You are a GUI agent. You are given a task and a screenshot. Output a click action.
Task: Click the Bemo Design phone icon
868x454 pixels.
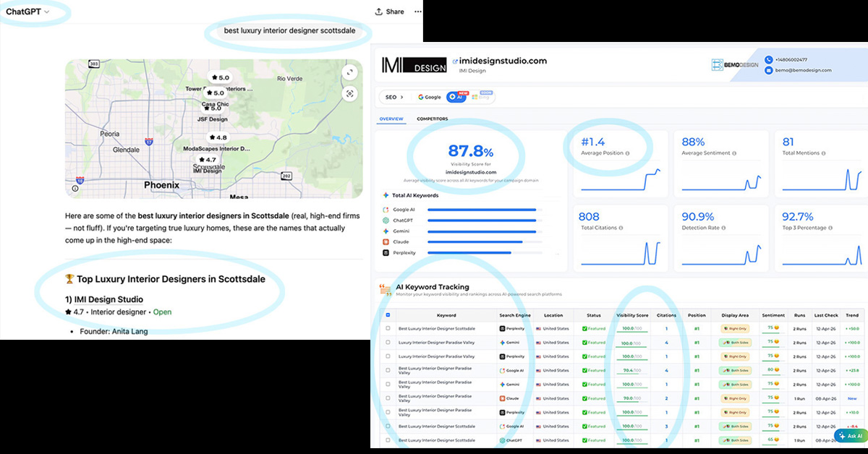coord(769,59)
